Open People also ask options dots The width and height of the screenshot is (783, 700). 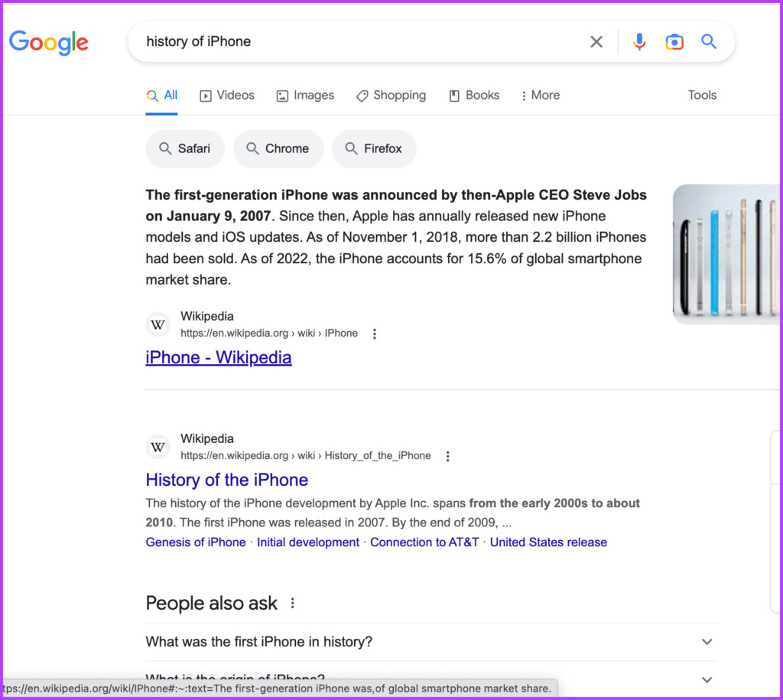pos(293,603)
